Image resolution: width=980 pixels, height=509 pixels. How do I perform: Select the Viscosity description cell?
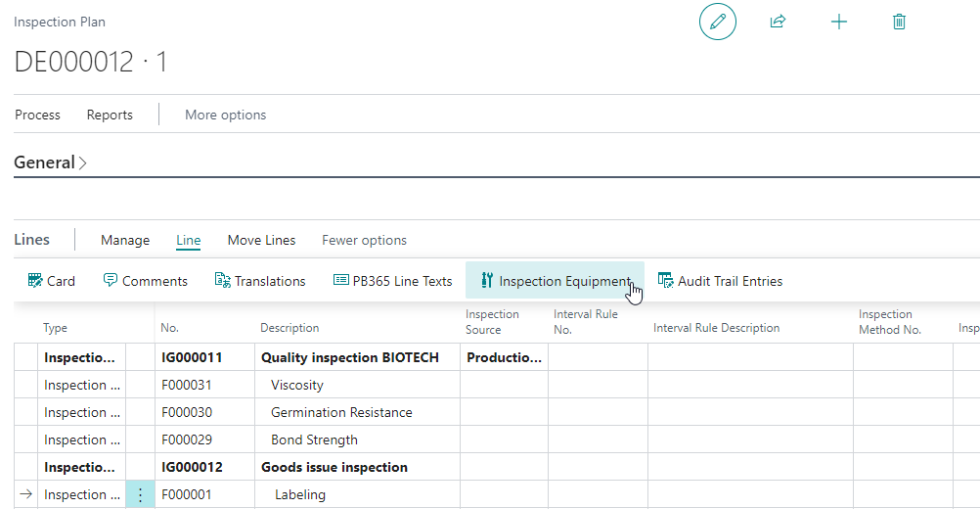click(358, 386)
